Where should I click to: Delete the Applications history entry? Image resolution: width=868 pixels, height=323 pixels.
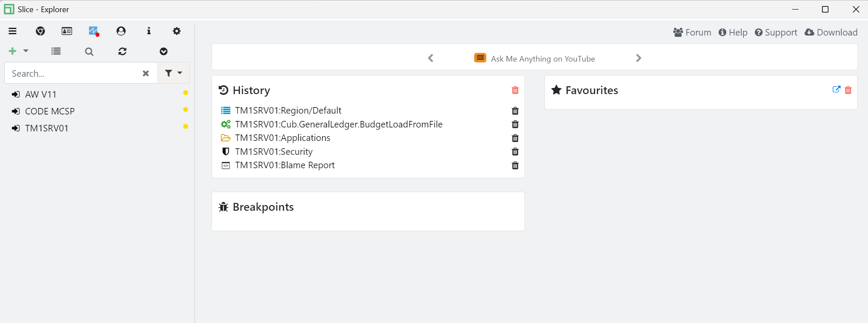[x=515, y=138]
